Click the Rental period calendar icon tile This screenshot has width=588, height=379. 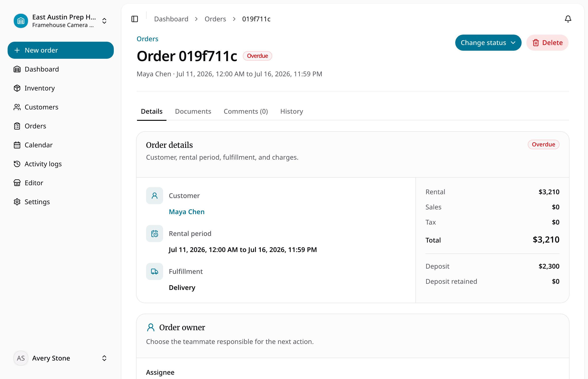pyautogui.click(x=154, y=234)
